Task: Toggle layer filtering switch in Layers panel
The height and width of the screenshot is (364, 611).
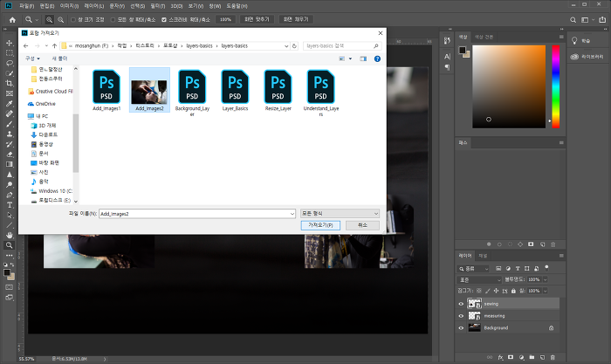Action: coord(546,268)
